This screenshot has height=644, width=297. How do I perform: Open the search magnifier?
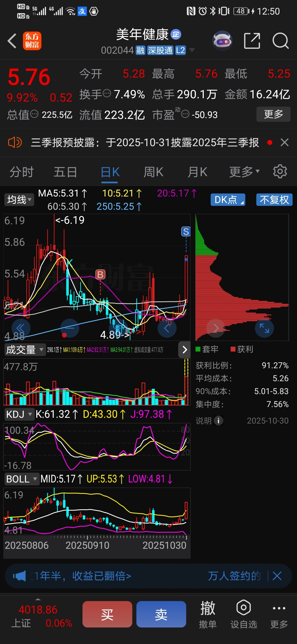tap(280, 41)
